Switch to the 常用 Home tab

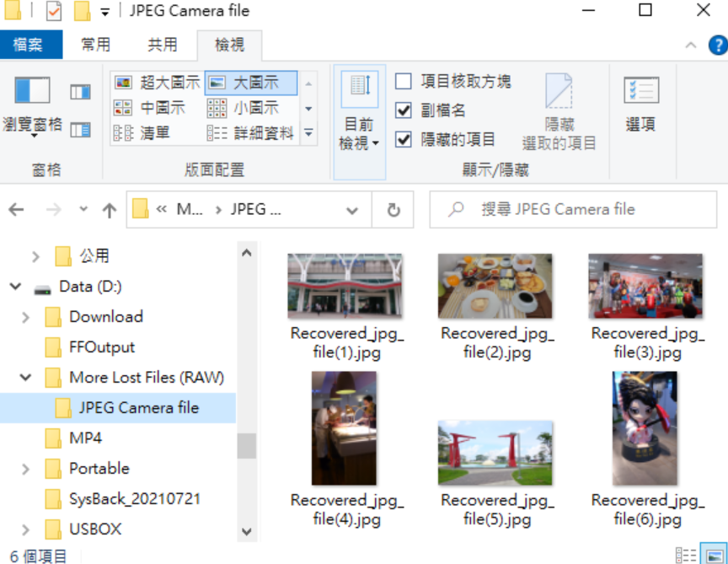96,45
